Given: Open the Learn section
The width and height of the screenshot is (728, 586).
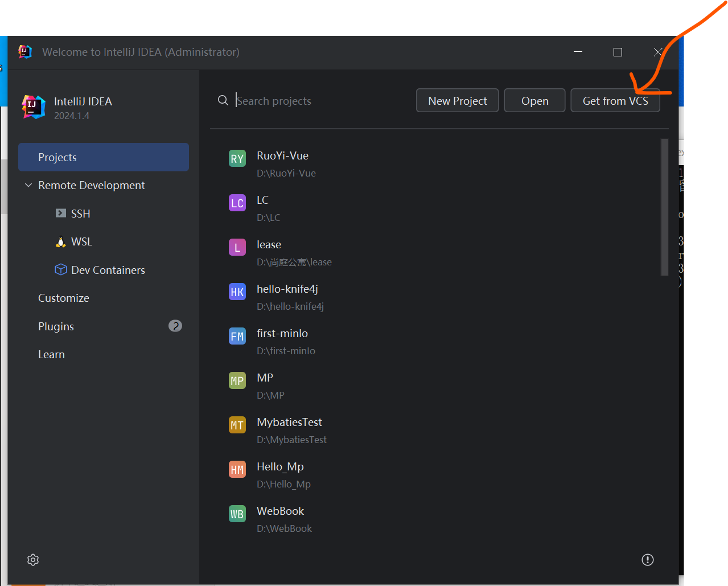Looking at the screenshot, I should (51, 354).
